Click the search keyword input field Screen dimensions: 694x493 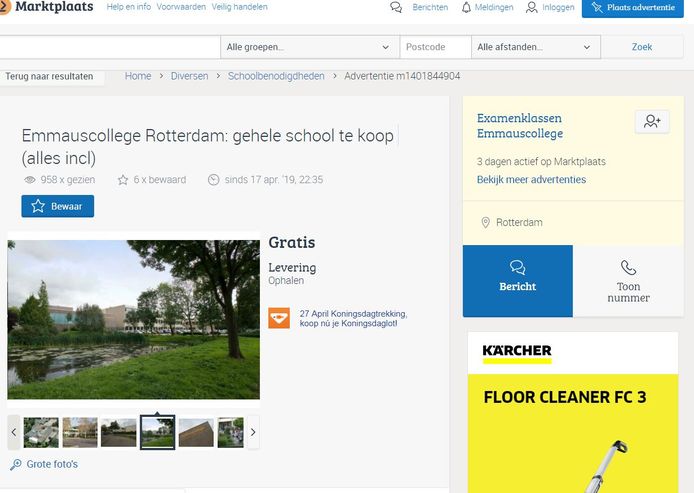110,47
